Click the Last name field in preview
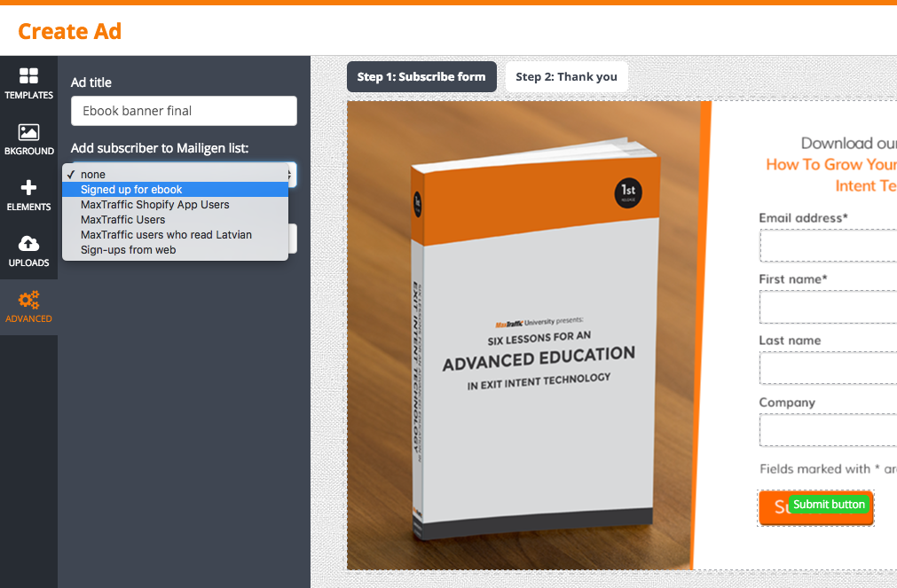The width and height of the screenshot is (897, 588). [829, 368]
